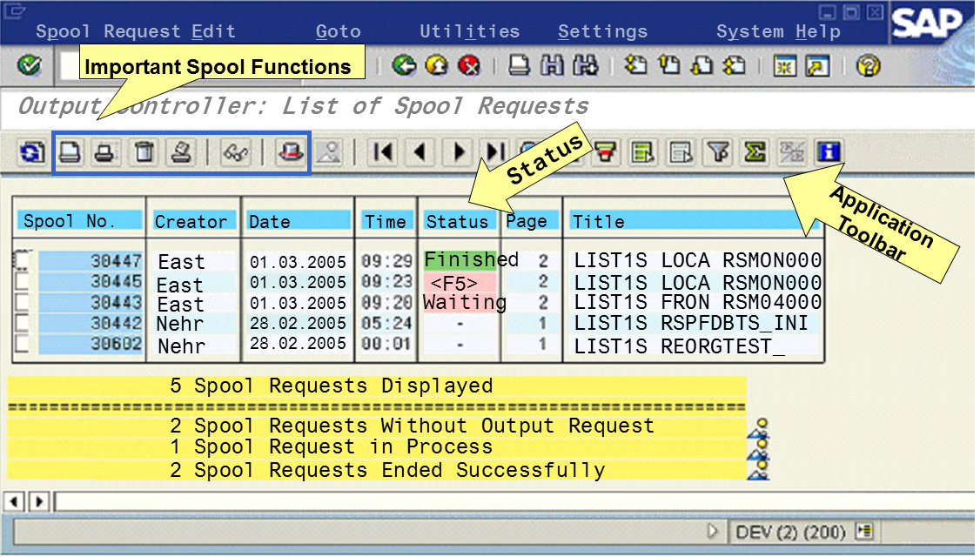Click the Sigma totals icon
The height and width of the screenshot is (557, 980).
[755, 153]
